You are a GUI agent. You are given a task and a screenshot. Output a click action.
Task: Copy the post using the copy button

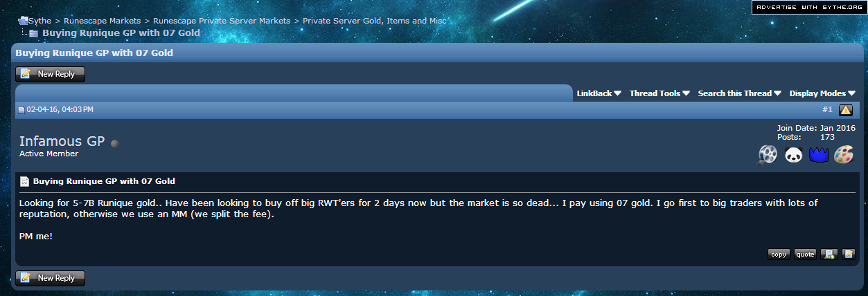point(779,254)
